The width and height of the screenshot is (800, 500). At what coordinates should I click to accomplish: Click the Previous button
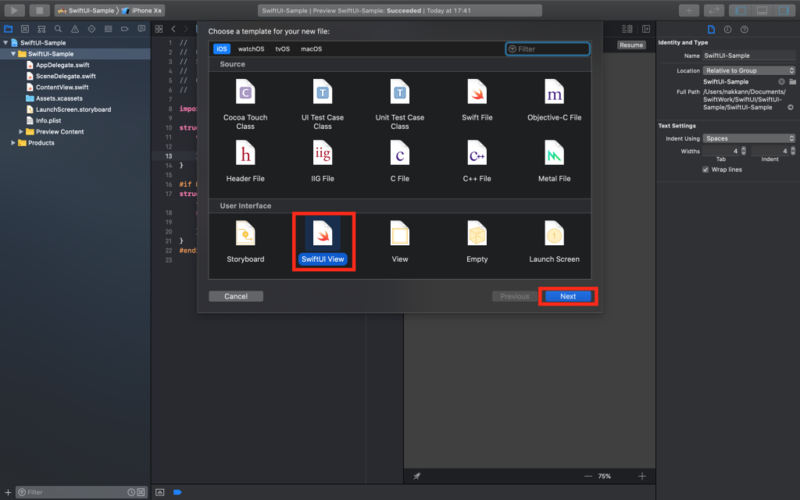click(514, 296)
